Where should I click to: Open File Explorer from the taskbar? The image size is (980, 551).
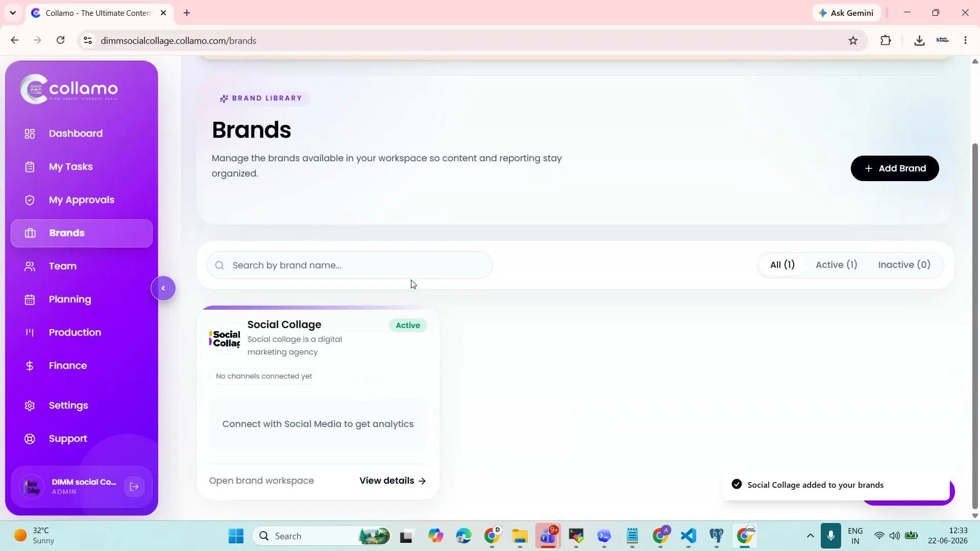520,536
